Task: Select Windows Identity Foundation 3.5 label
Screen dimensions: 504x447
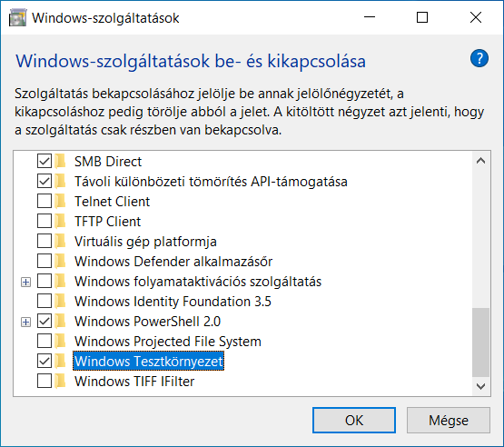Action: (173, 302)
